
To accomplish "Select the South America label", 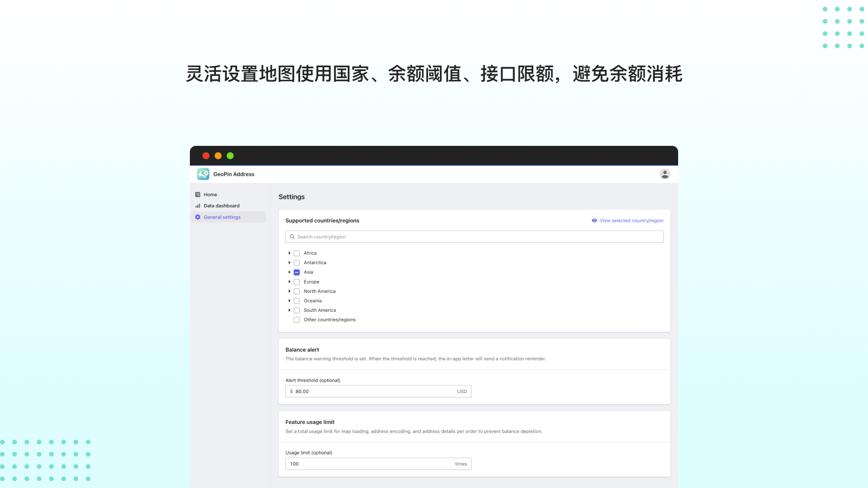I will coord(320,310).
